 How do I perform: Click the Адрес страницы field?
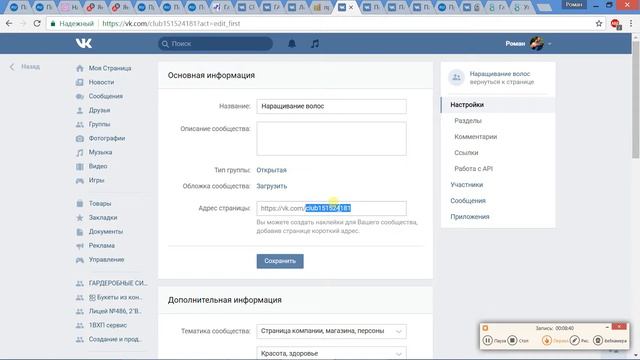pos(331,208)
